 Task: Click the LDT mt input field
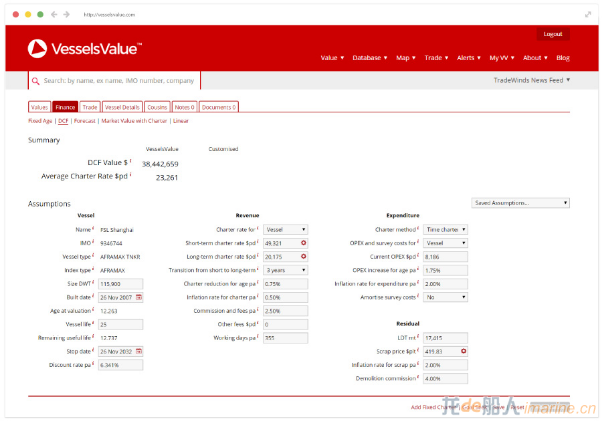point(445,338)
